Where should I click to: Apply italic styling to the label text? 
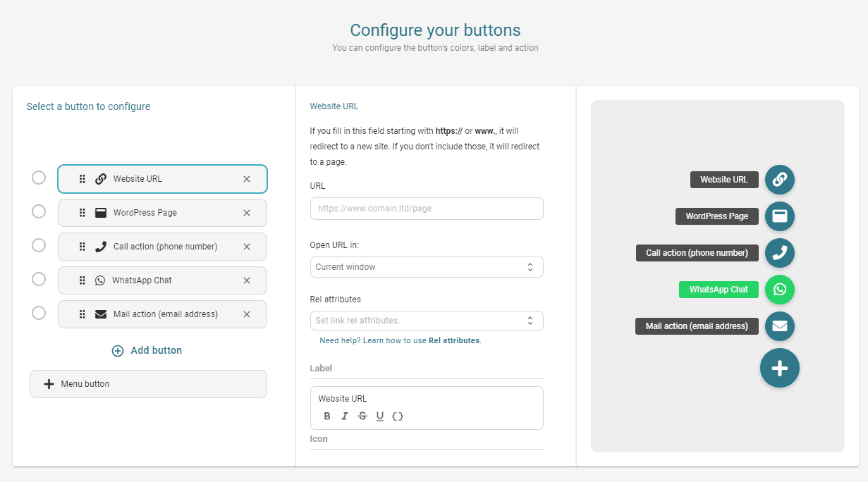click(x=344, y=416)
